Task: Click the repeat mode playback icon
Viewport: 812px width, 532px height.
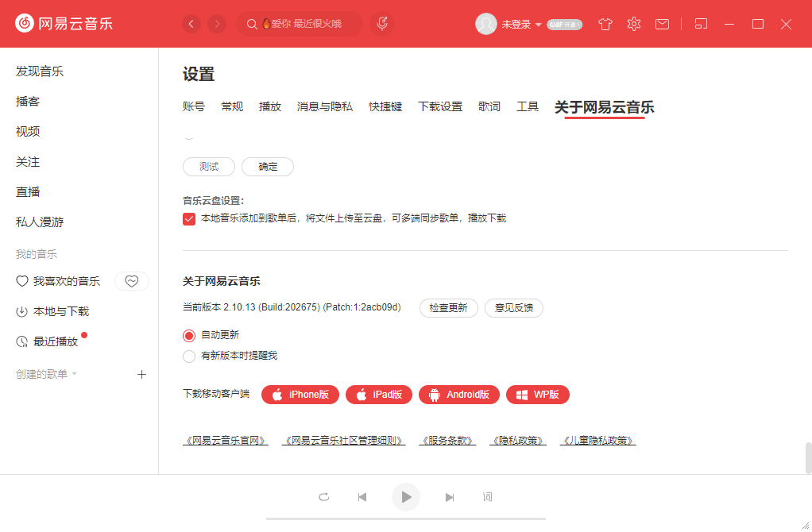Action: coord(323,496)
